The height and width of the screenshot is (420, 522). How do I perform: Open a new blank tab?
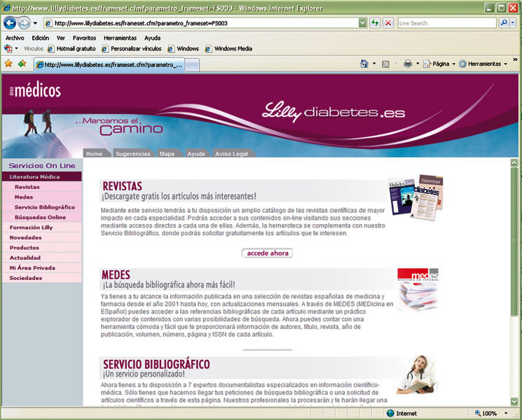coord(192,65)
